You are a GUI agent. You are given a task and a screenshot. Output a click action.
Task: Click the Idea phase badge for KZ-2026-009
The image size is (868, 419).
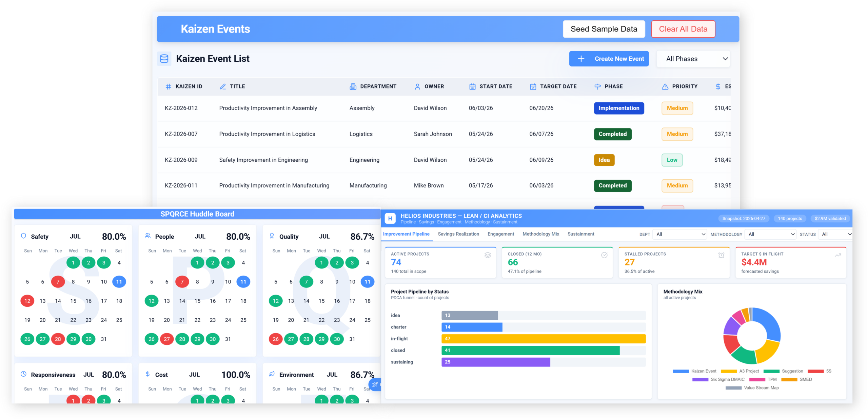(x=604, y=160)
